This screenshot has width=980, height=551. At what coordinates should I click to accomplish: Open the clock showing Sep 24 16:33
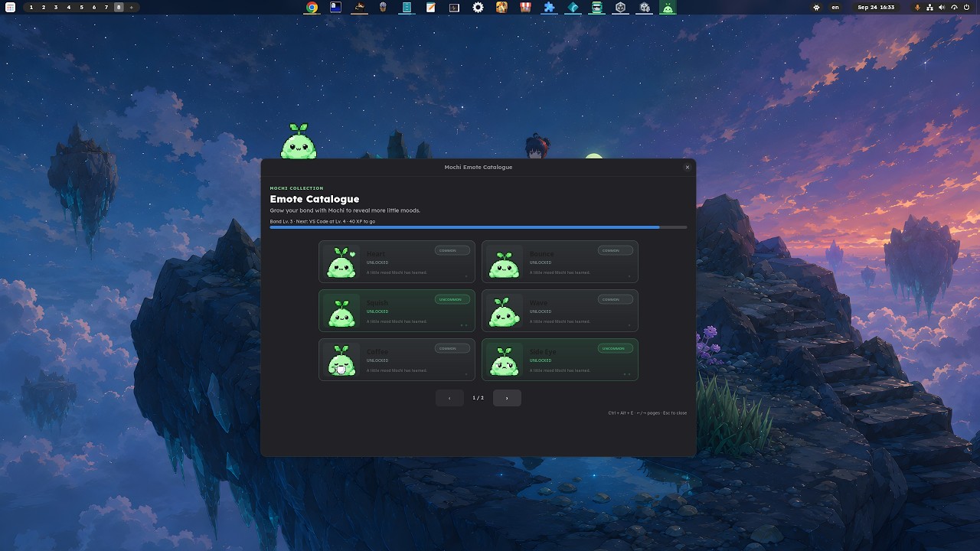click(x=876, y=7)
